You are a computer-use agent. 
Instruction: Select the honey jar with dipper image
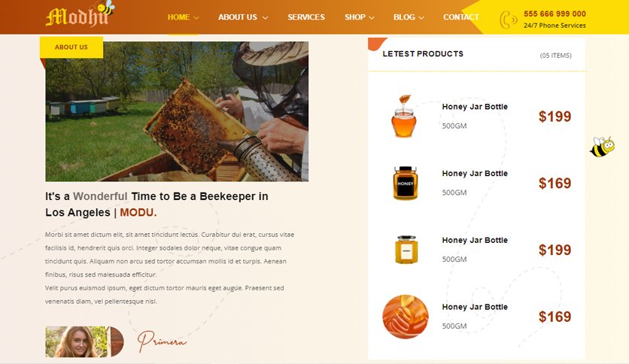tap(404, 117)
